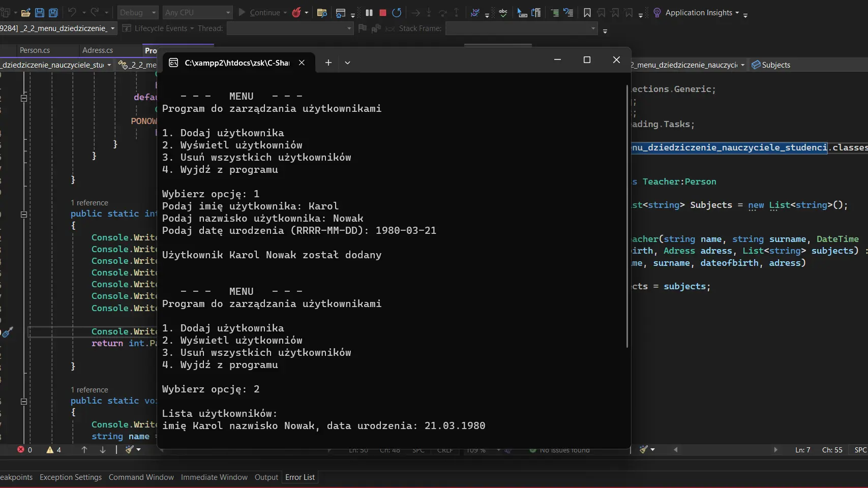Screen dimensions: 868x488
Task: Click the Continue button
Action: pos(259,13)
